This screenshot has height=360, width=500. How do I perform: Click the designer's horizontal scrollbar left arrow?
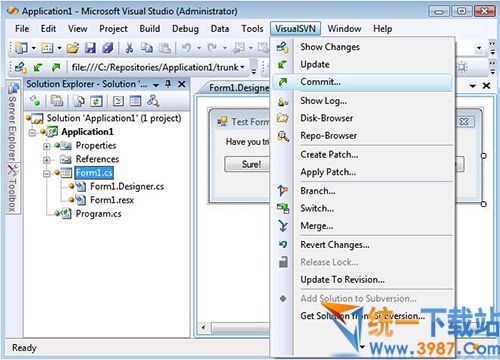click(x=204, y=327)
